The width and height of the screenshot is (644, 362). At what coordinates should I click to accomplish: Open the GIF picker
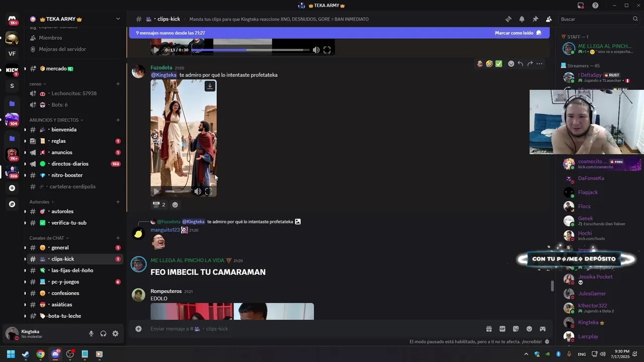(502, 329)
